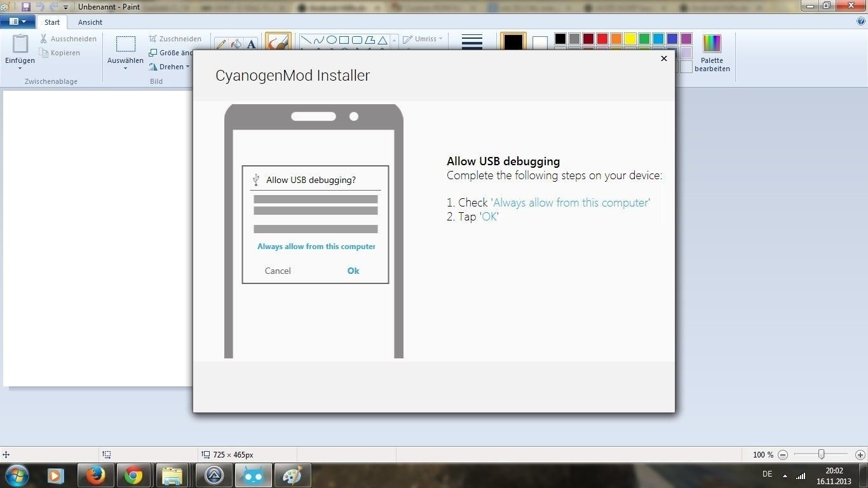
Task: Open the Windows Start menu orb
Action: 17,475
